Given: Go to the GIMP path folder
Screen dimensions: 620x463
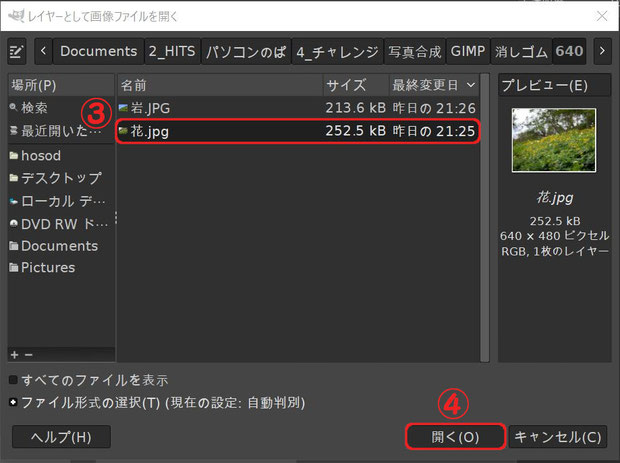Looking at the screenshot, I should click(468, 51).
